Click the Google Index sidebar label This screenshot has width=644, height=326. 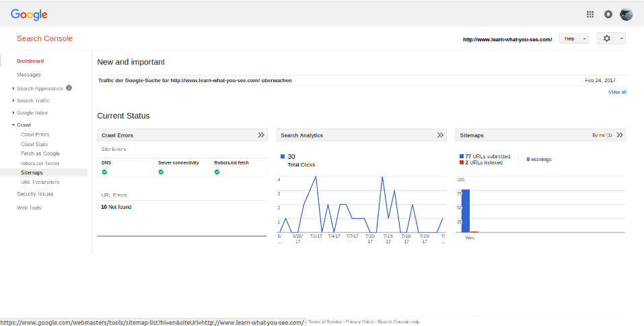32,112
